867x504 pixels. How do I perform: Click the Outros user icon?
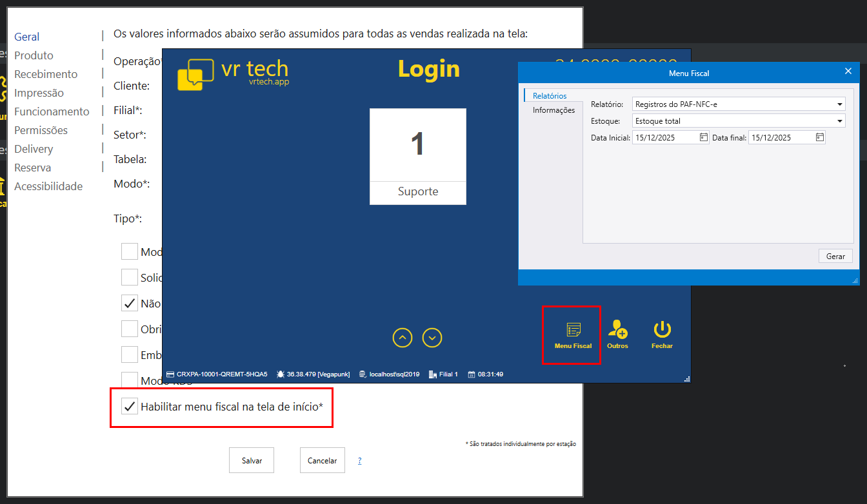pyautogui.click(x=617, y=331)
